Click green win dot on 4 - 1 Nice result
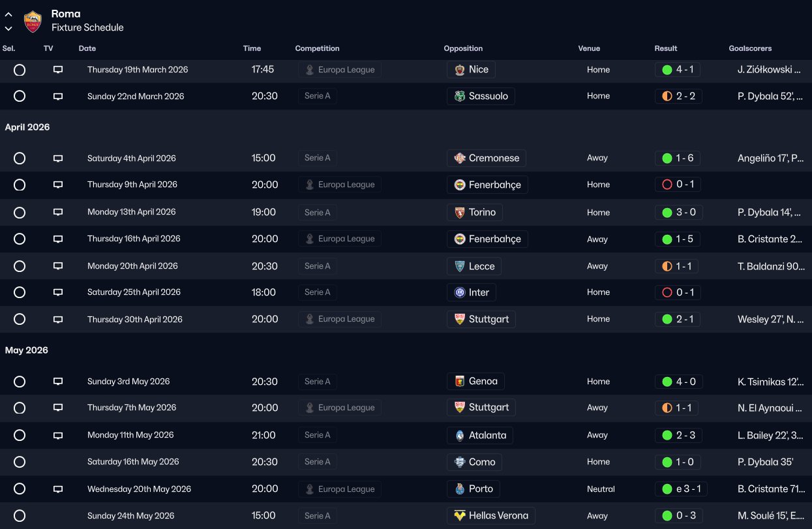The height and width of the screenshot is (529, 812). [667, 70]
